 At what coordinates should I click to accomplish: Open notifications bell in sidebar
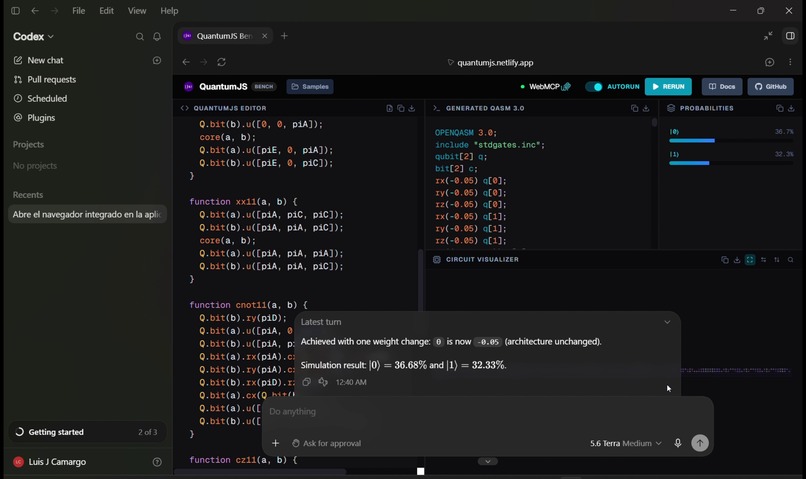[157, 36]
